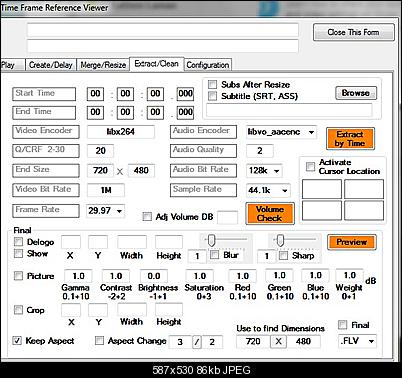Toggle the Subtitle (SRT, ASS) checkbox

(x=212, y=96)
